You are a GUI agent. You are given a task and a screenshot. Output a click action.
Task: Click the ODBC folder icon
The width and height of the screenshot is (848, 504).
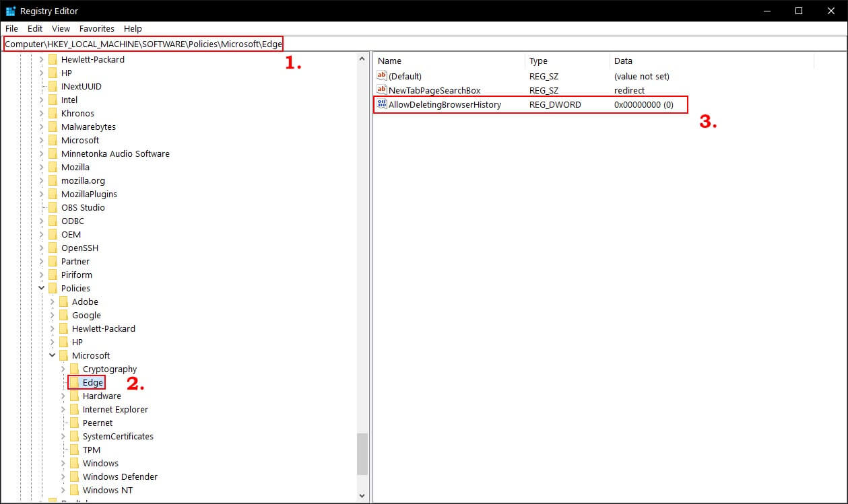[x=53, y=221]
